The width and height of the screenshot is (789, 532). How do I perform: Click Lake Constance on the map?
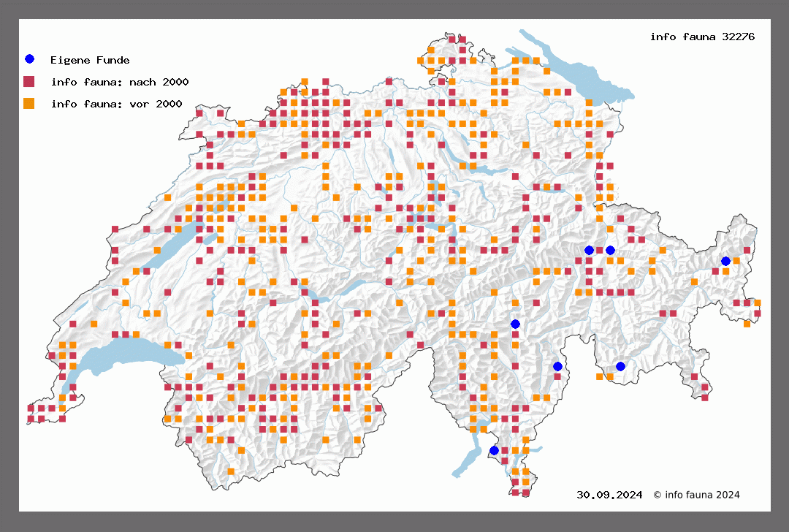(584, 73)
